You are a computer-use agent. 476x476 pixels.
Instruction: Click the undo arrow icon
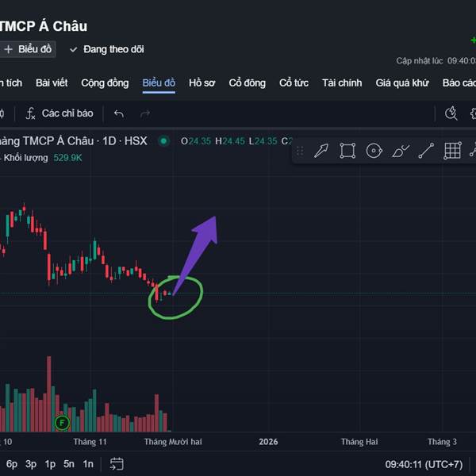pos(119,113)
